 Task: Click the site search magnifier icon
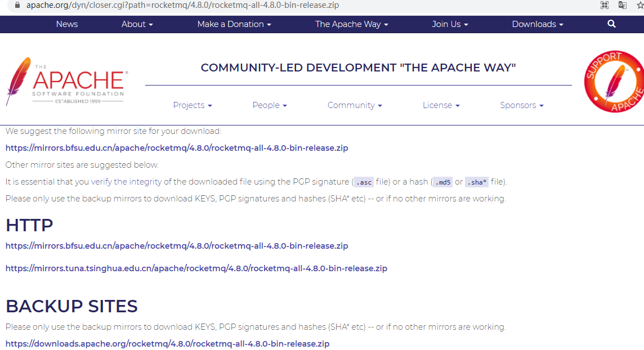click(x=611, y=24)
